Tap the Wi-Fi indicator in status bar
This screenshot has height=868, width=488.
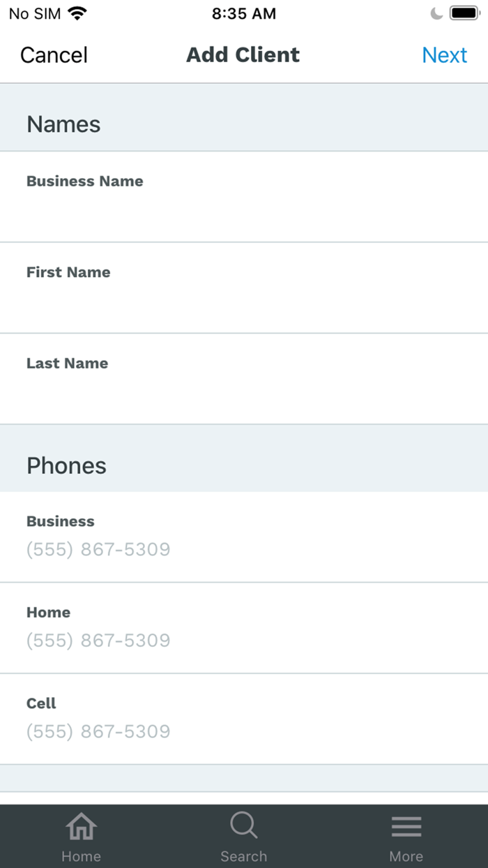pyautogui.click(x=78, y=13)
